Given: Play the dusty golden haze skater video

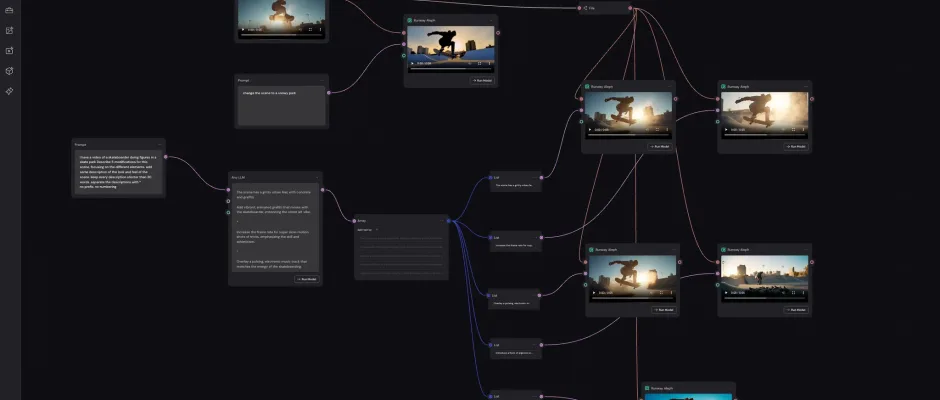Looking at the screenshot, I should (727, 130).
